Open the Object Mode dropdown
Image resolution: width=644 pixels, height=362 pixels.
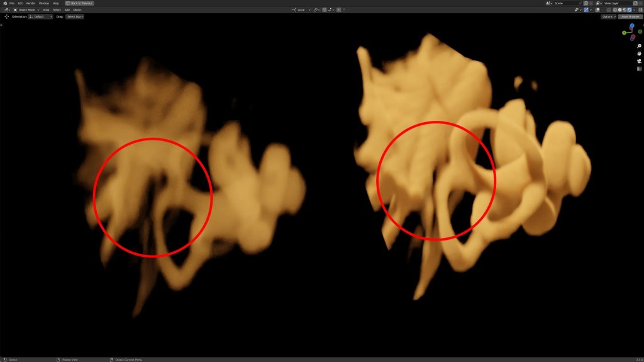[x=26, y=10]
